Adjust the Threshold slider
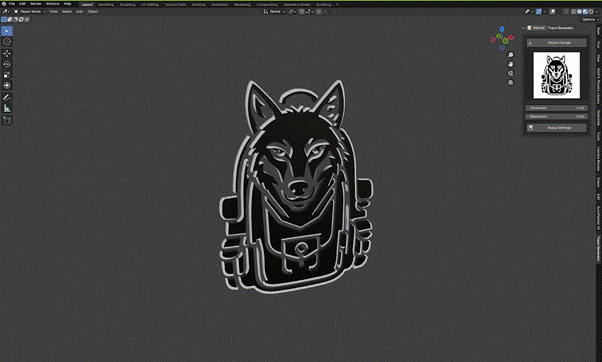This screenshot has width=602, height=362. [x=556, y=108]
